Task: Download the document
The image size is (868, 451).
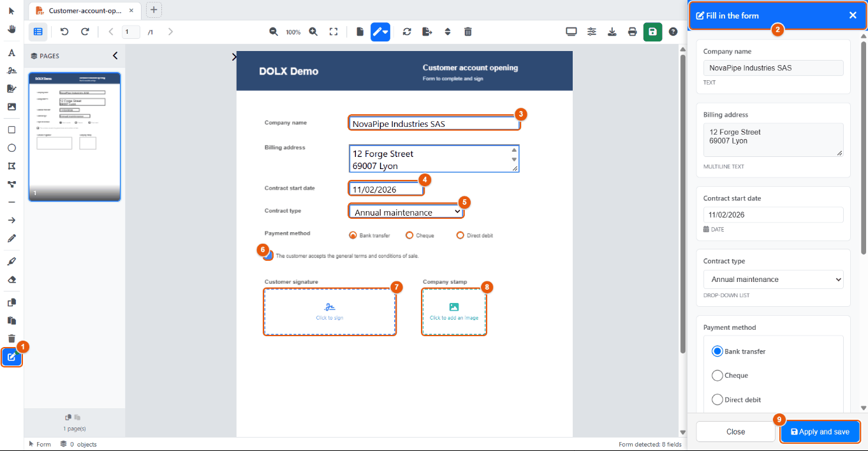Action: tap(612, 32)
